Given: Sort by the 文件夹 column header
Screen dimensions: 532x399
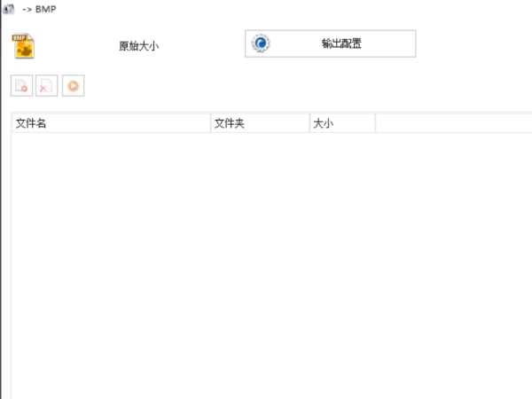Looking at the screenshot, I should point(260,123).
